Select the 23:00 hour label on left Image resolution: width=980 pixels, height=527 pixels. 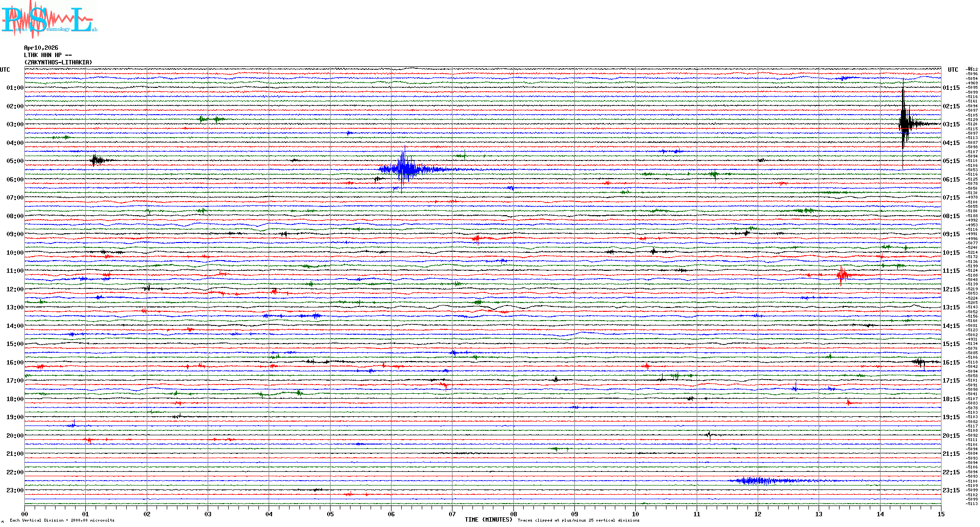(15, 490)
